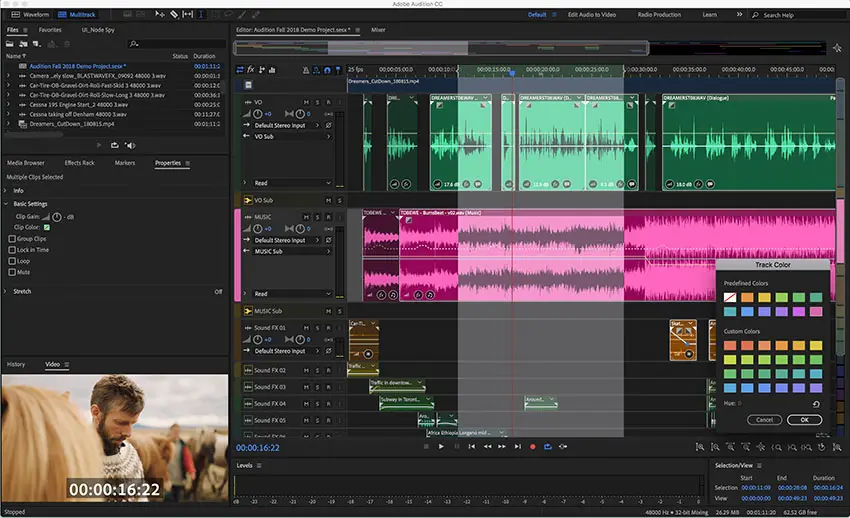This screenshot has width=850, height=518.
Task: Show the EQ track controls
Action: click(x=272, y=70)
